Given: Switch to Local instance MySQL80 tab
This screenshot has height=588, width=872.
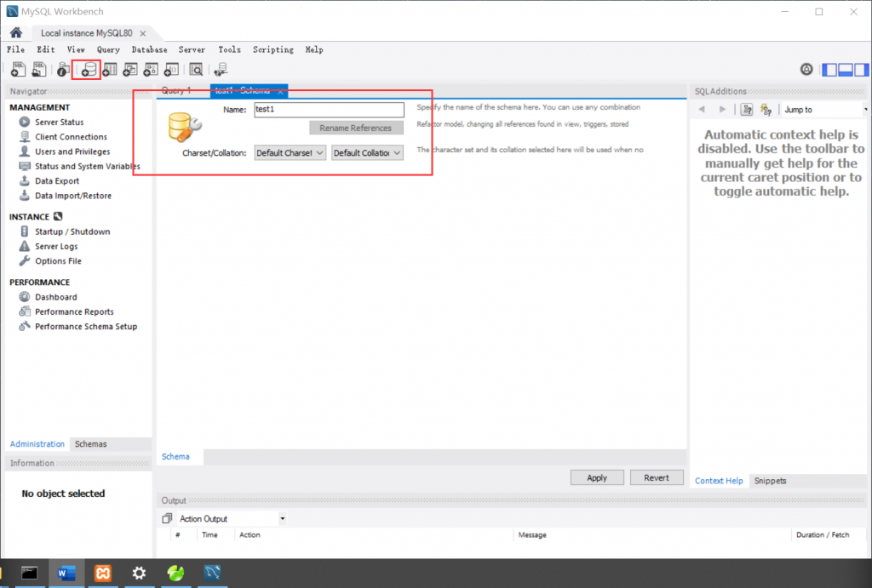Looking at the screenshot, I should point(86,33).
